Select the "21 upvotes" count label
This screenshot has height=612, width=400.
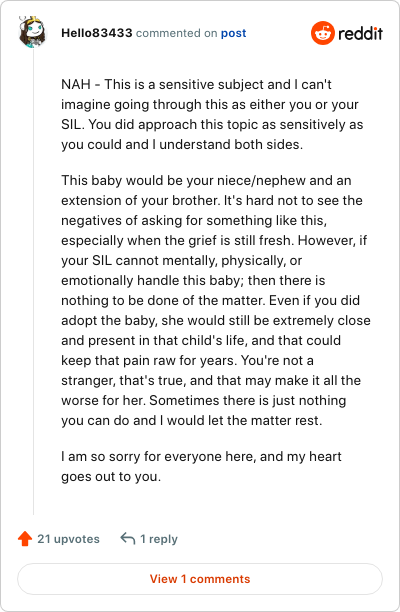point(68,539)
